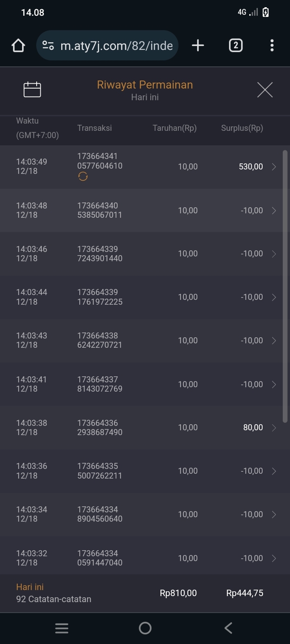Screen dimensions: 290x644
Task: Tap the site info icon in address bar
Action: pyautogui.click(x=48, y=45)
